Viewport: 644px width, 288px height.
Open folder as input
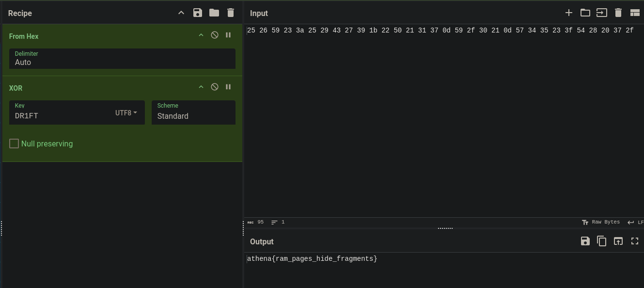pyautogui.click(x=585, y=13)
